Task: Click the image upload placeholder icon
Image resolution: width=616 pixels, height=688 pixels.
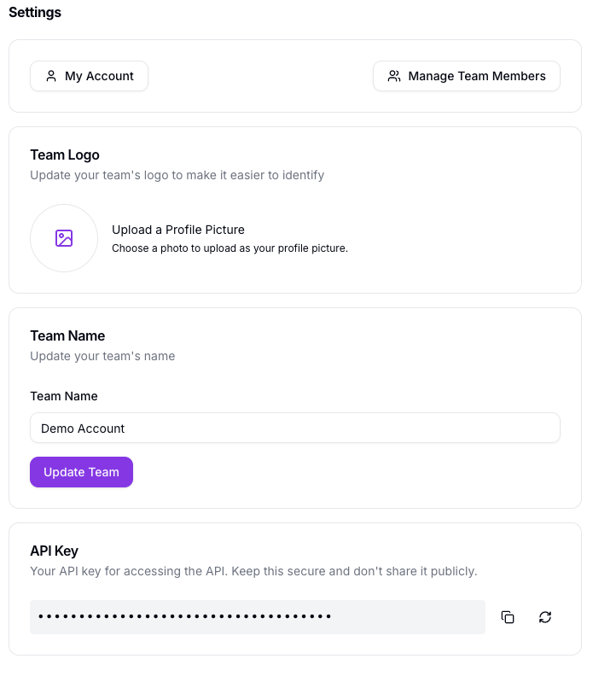Action: click(x=64, y=238)
